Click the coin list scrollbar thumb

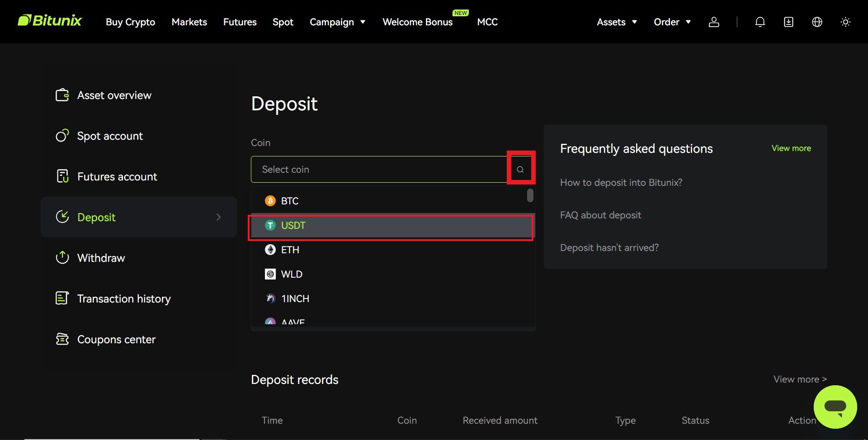click(530, 195)
